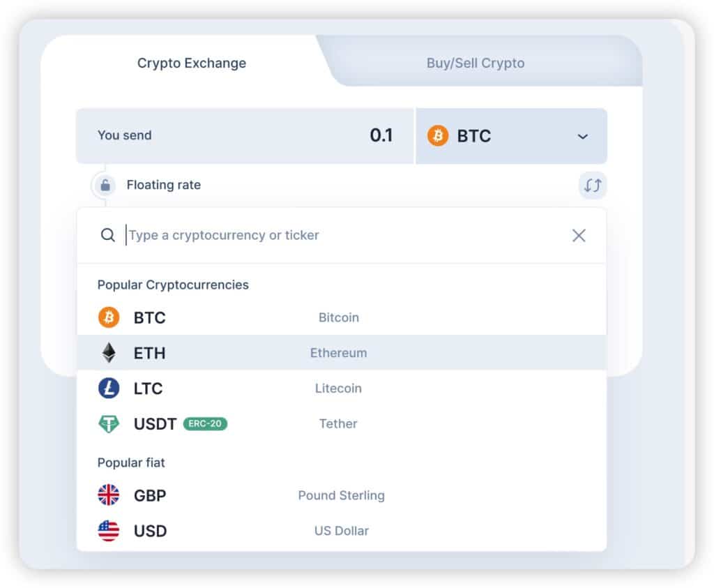Close the currency search list
714x588 pixels.
click(x=579, y=236)
